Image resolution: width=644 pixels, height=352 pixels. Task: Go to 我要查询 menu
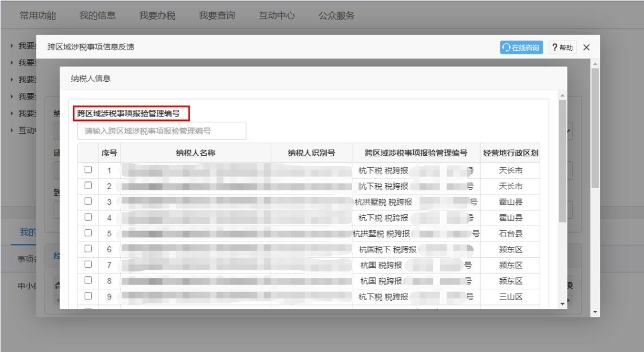(217, 16)
